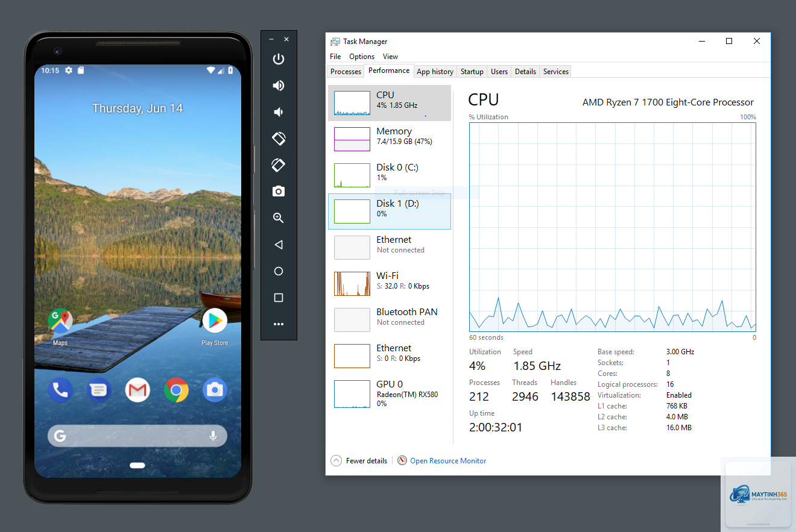Click the Task Manager title bar icon
This screenshot has height=532, width=796.
point(335,42)
